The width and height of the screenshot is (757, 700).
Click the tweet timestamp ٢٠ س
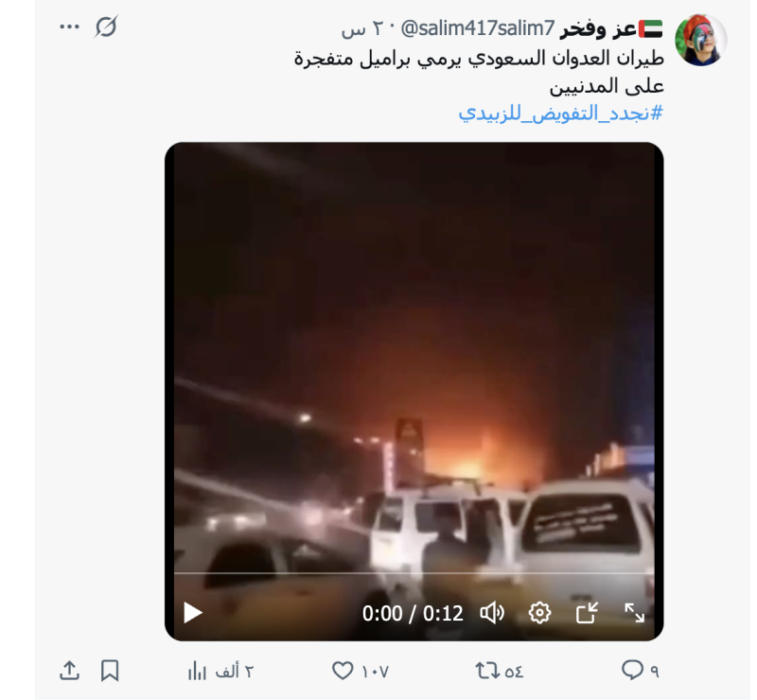[362, 29]
